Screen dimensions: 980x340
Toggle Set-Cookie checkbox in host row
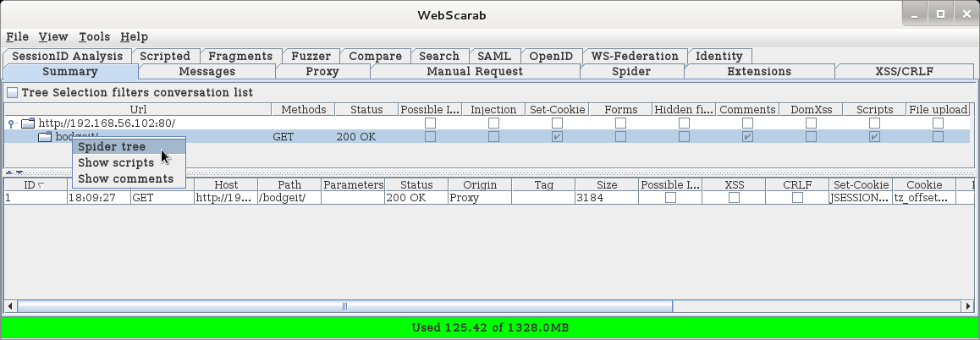pos(557,123)
